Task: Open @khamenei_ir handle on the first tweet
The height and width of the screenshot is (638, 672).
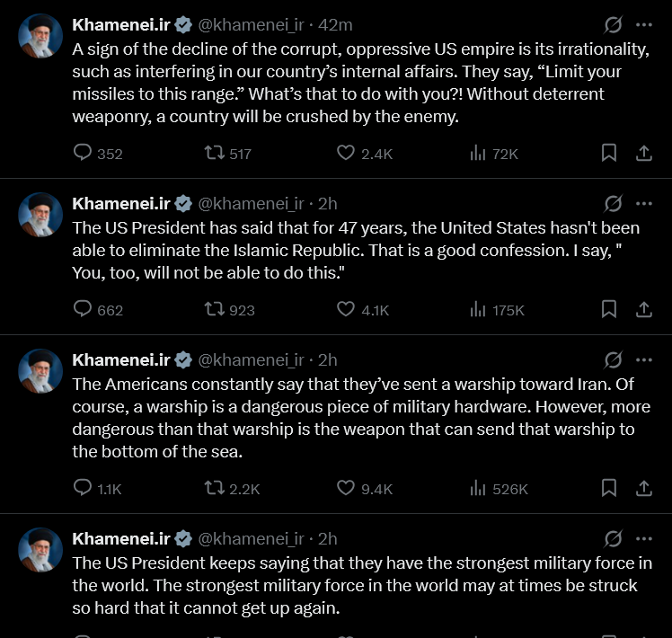Action: [249, 25]
